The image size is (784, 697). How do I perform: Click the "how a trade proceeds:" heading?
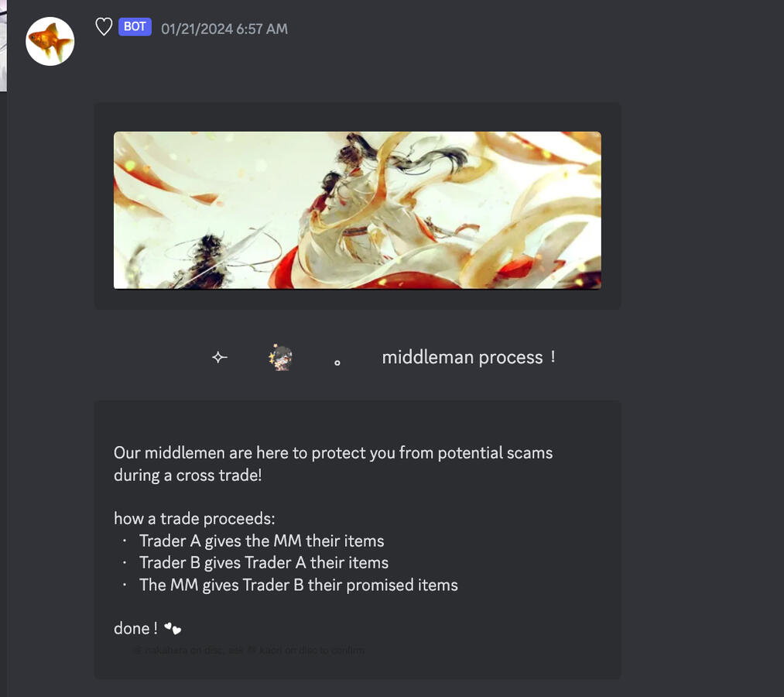pyautogui.click(x=194, y=518)
